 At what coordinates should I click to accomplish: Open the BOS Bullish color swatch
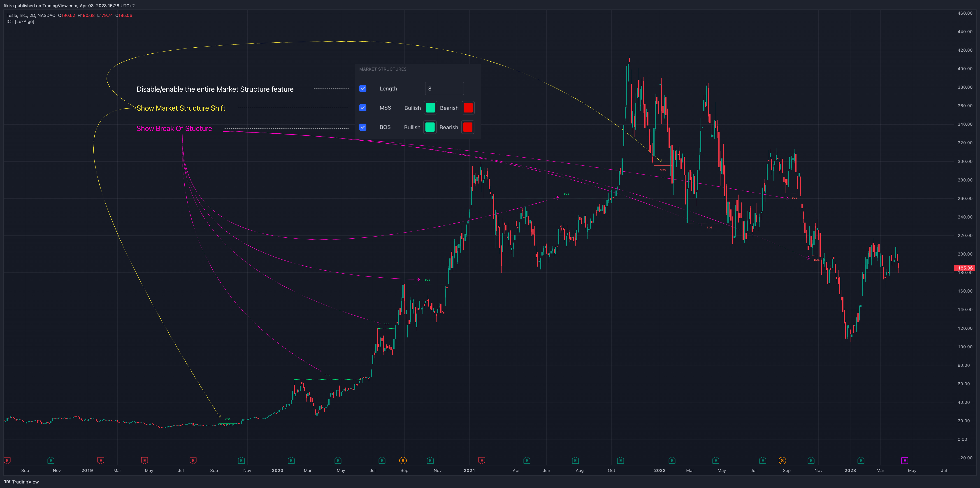[x=430, y=128]
